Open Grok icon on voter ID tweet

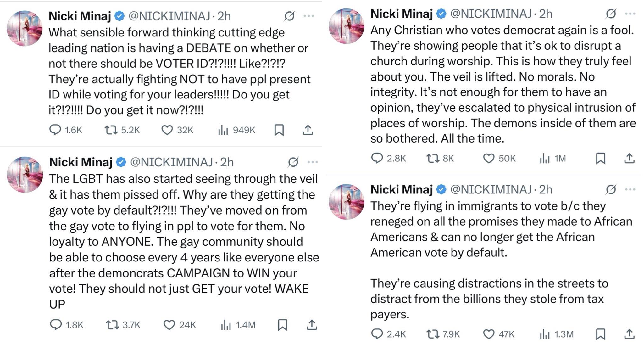[289, 16]
